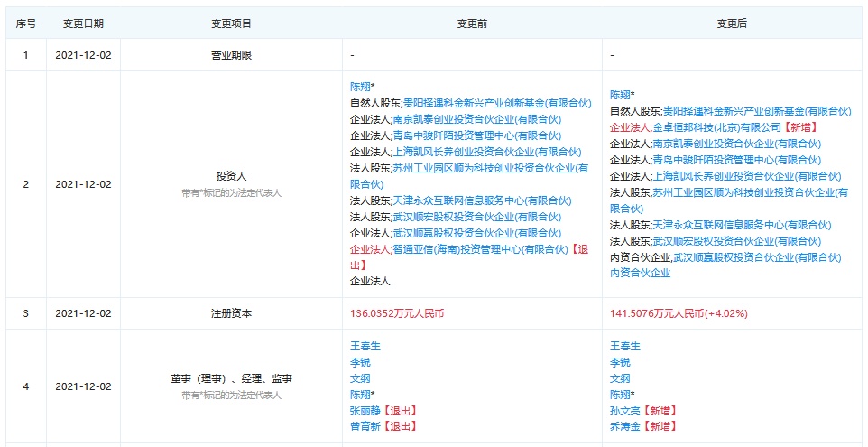Viewport: 868px width, 447px height.
Task: Open 陈翔 link in 董事 row 变更前 cell
Action: click(x=360, y=395)
